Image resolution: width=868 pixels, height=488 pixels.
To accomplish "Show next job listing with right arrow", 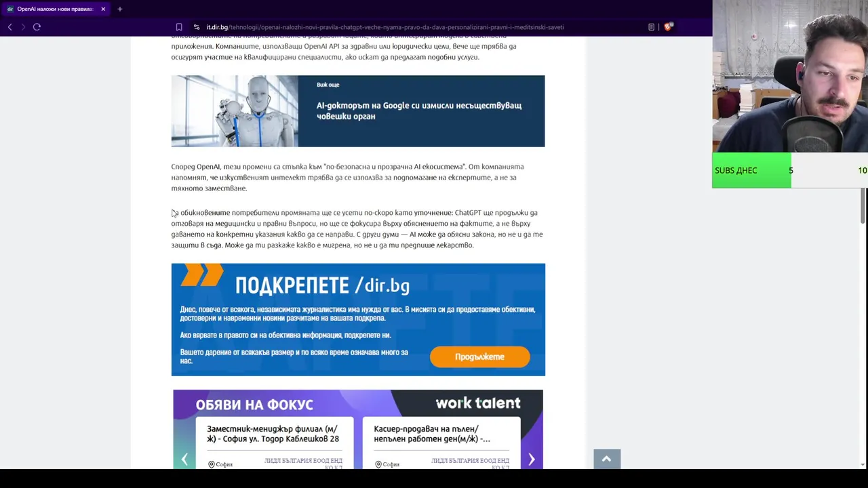I will (x=532, y=460).
